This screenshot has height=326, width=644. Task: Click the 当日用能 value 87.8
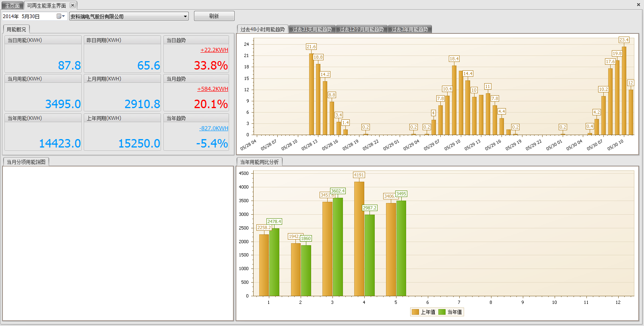point(69,66)
